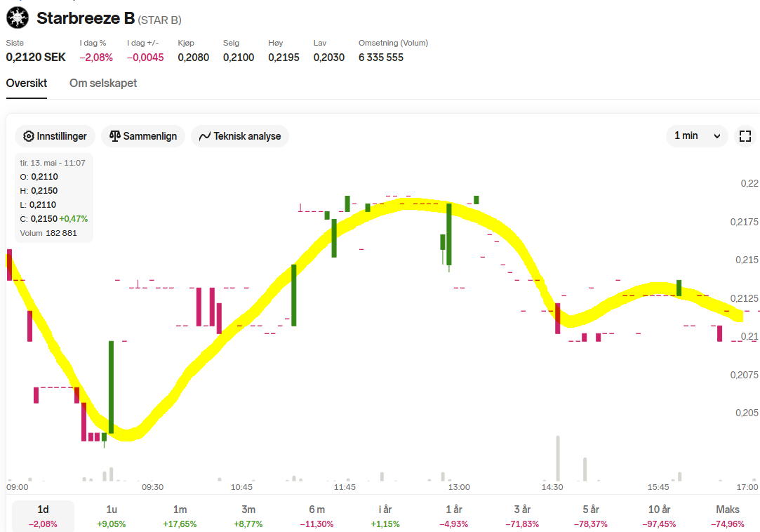Viewport: 760px width, 532px height.
Task: Select the 3m time range
Action: (248, 516)
